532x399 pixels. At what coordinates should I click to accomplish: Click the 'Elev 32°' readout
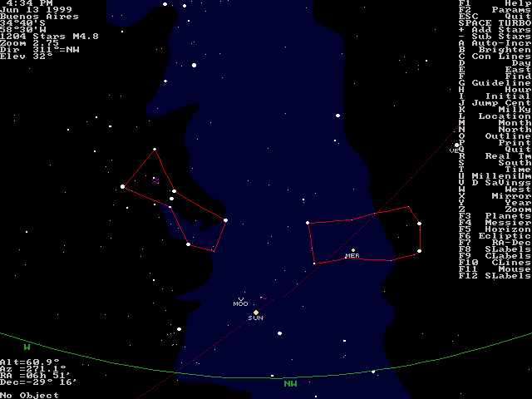point(26,57)
